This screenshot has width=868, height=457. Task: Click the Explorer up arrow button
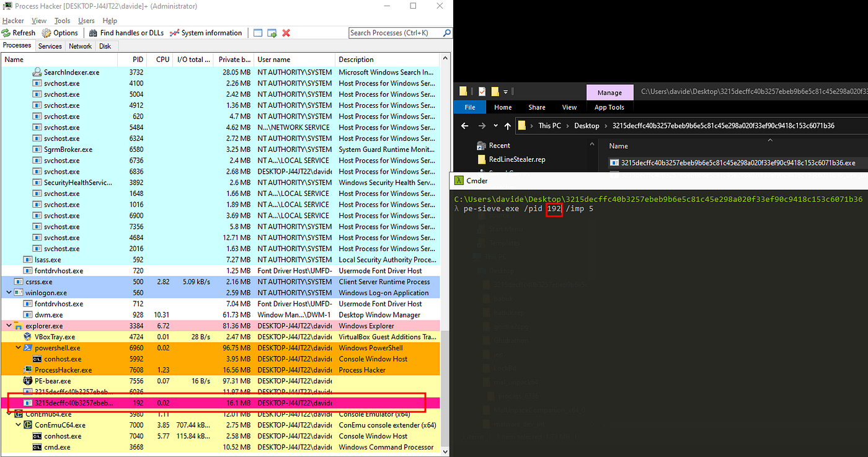point(507,126)
